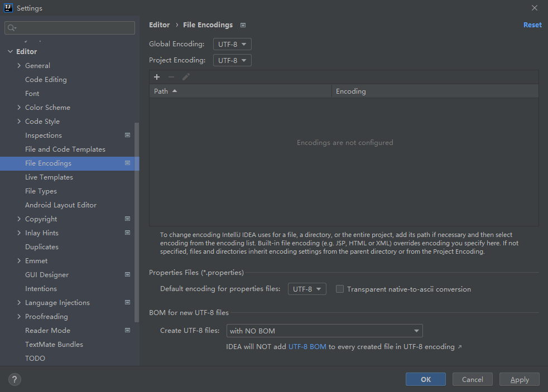This screenshot has width=548, height=392.
Task: Click the plus icon to add path
Action: pyautogui.click(x=157, y=77)
